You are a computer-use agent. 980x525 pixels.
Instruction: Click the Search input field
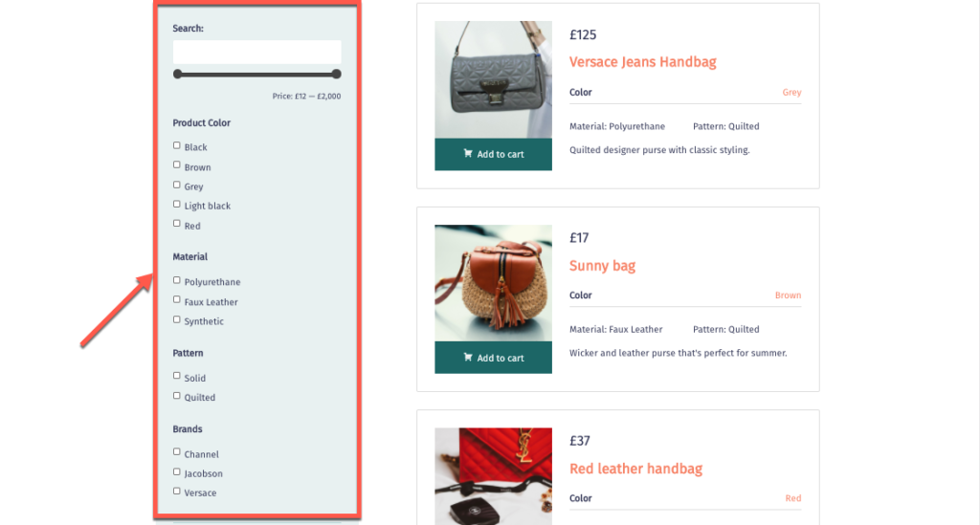point(256,52)
